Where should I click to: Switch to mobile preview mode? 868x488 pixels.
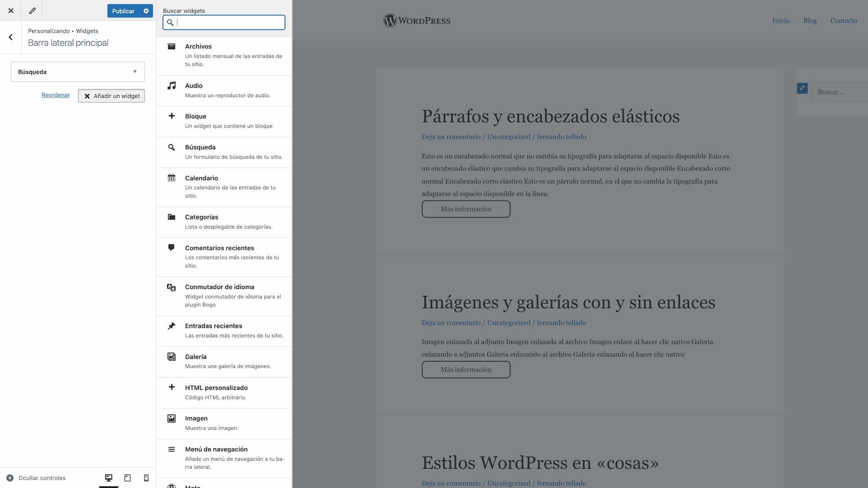146,478
